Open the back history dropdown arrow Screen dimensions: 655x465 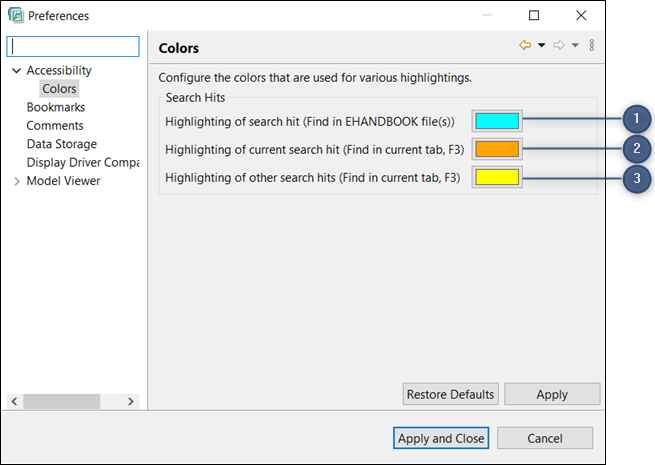tap(541, 46)
